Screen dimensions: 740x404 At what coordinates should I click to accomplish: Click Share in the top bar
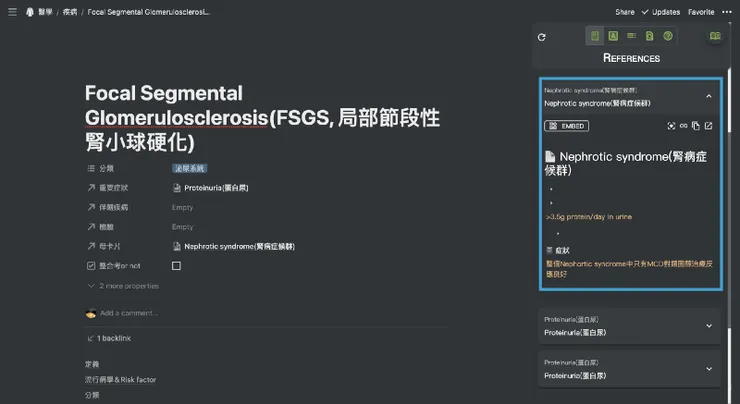click(624, 12)
